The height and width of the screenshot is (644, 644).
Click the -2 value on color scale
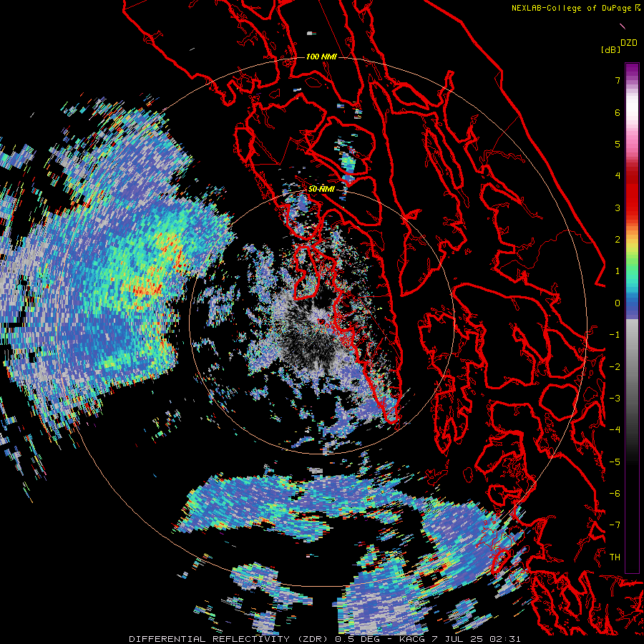[x=615, y=367]
